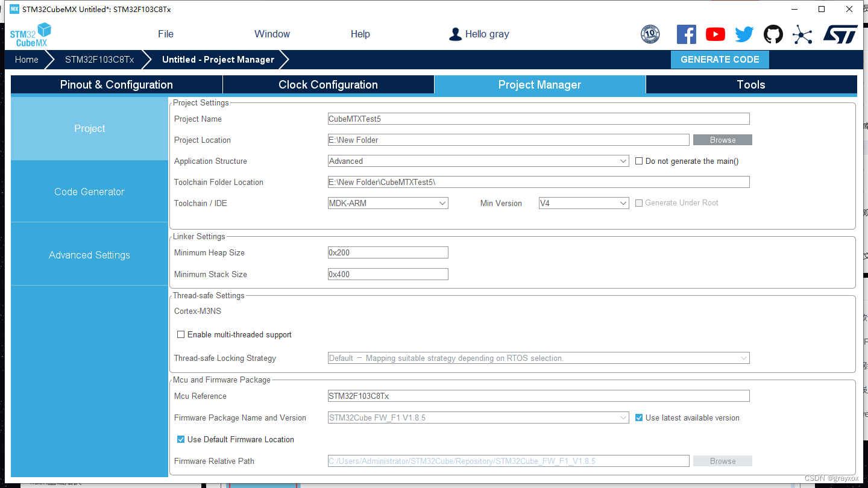Image resolution: width=868 pixels, height=488 pixels.
Task: Switch to the Tools tab
Action: 751,84
